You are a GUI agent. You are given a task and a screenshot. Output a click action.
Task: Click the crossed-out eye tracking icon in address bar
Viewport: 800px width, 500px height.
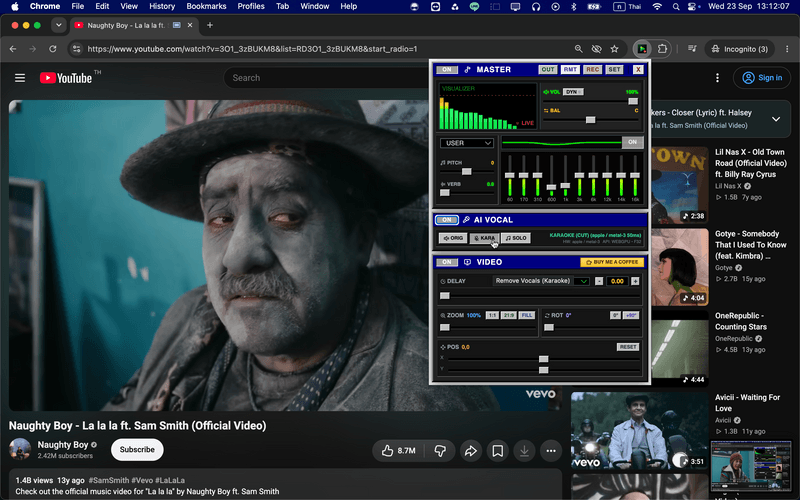596,49
